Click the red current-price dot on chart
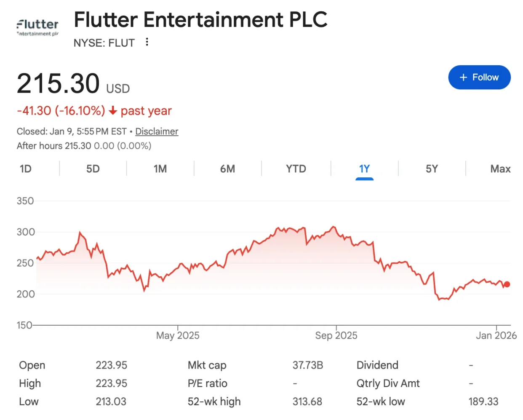Screen dimensions: 523x420 [x=507, y=284]
